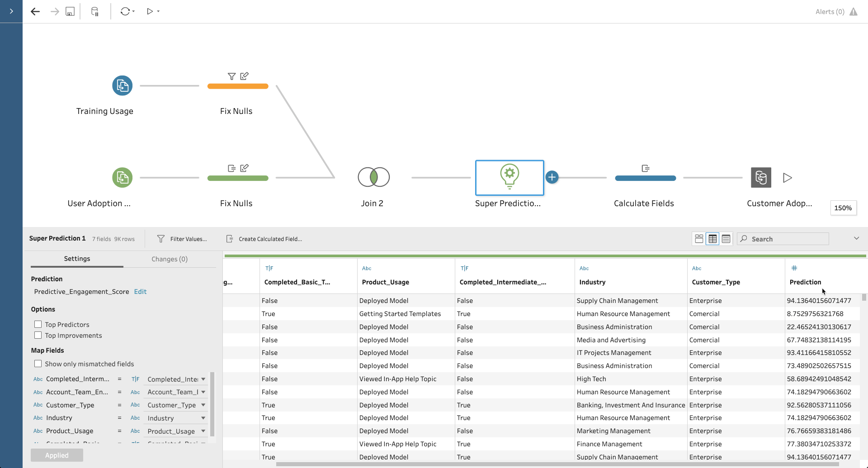Enable the Top Improvements checkbox
This screenshot has width=868, height=468.
[38, 335]
